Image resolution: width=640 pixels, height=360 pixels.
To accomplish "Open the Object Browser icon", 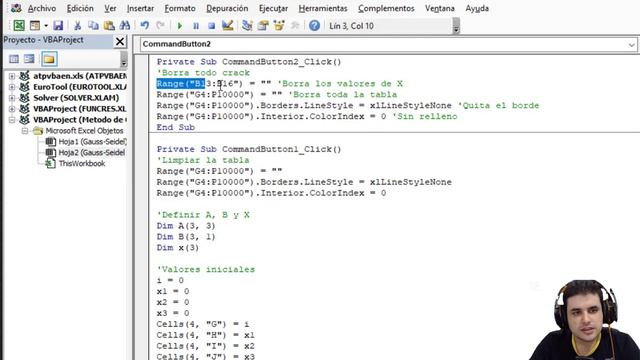I will pos(279,26).
